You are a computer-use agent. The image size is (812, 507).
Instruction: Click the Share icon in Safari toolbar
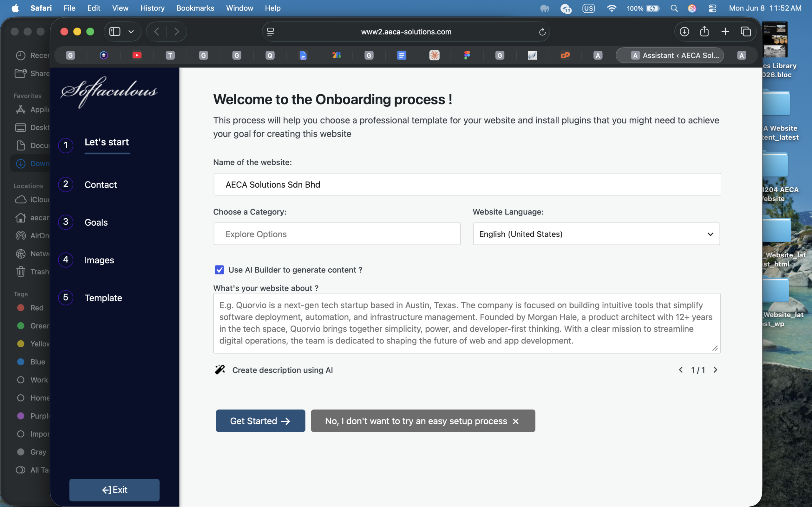pyautogui.click(x=704, y=31)
